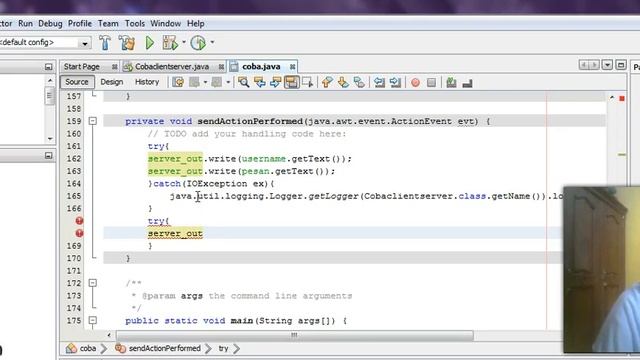
Task: Click the Profile Project clock icon
Action: pyautogui.click(x=198, y=42)
